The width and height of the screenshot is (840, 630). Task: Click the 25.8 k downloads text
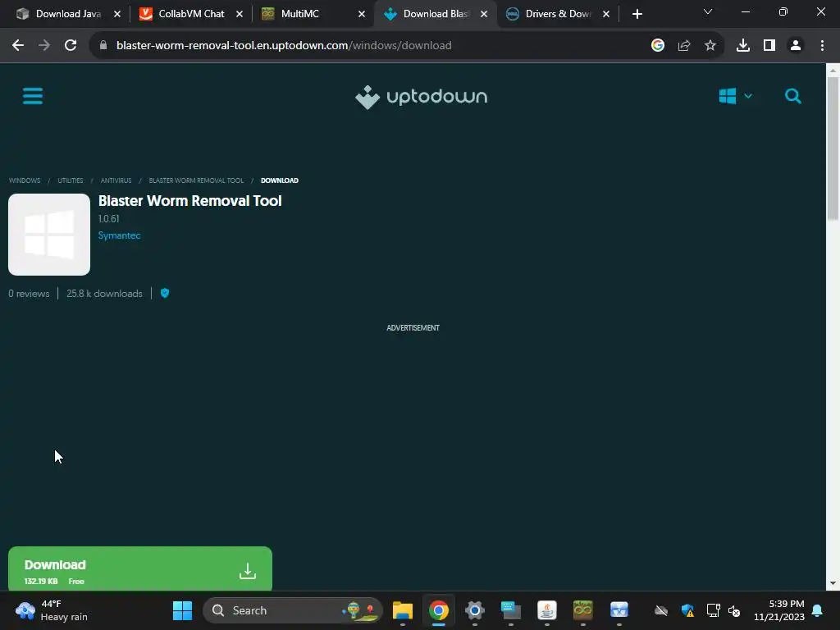(104, 294)
